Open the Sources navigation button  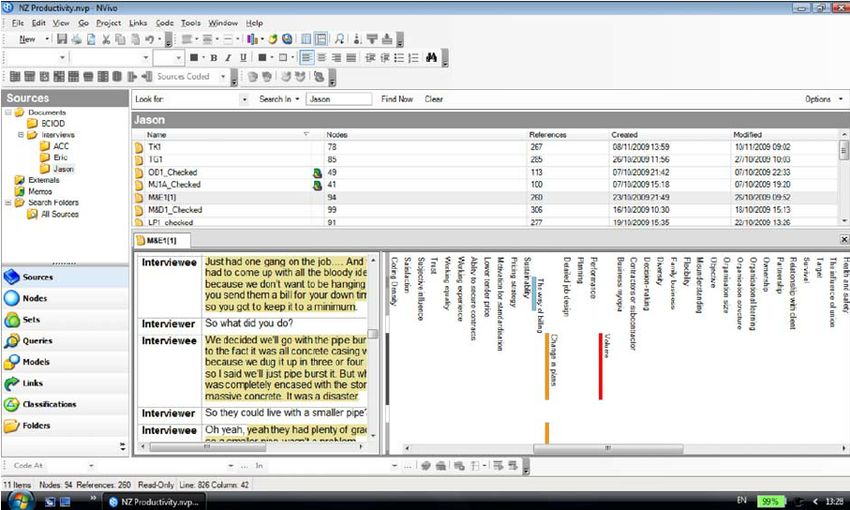(65, 277)
